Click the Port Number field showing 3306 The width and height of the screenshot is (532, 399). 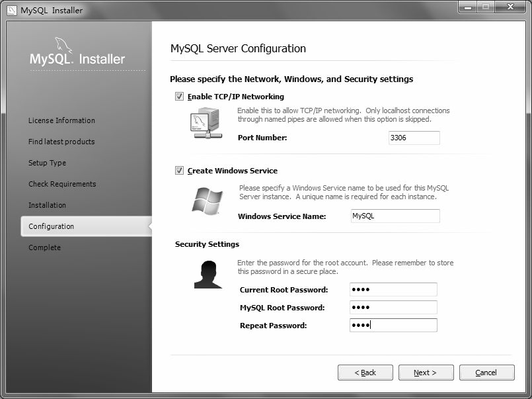[x=414, y=138]
